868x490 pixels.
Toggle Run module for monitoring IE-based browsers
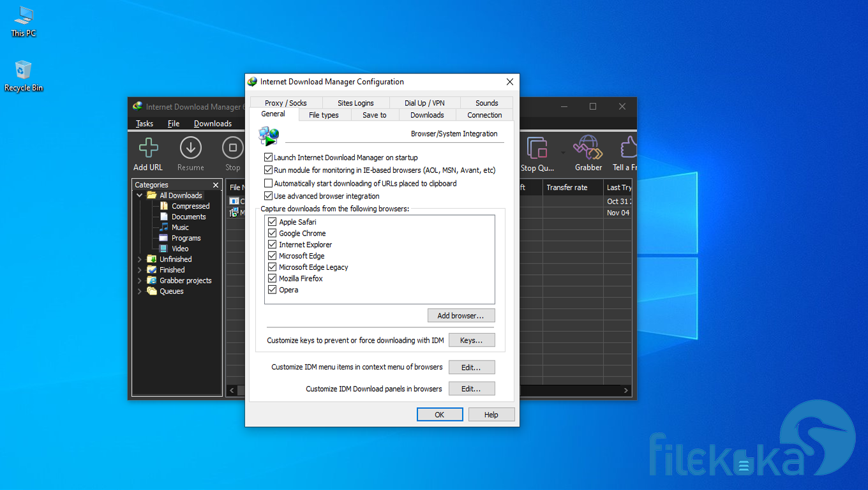pos(269,170)
